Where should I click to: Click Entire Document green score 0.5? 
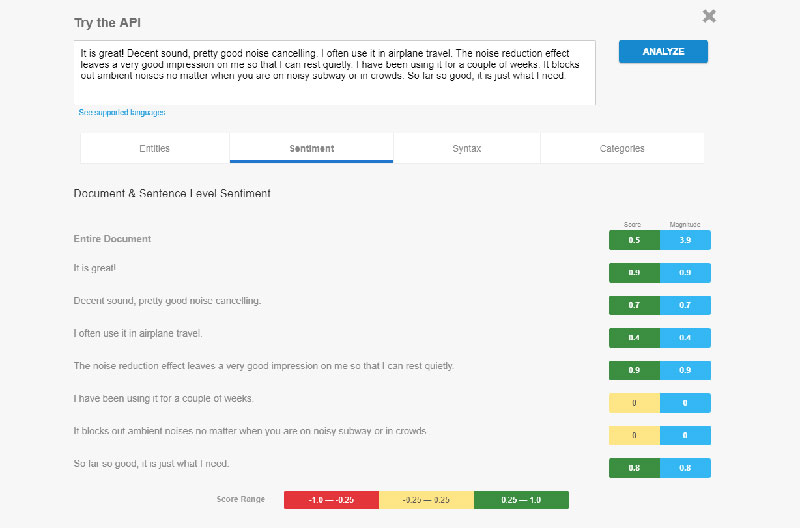634,240
